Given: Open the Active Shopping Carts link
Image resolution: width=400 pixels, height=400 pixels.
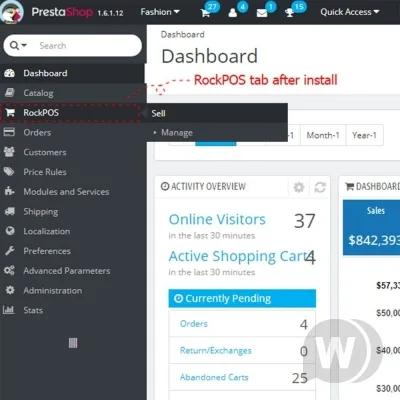Looking at the screenshot, I should pos(238,256).
